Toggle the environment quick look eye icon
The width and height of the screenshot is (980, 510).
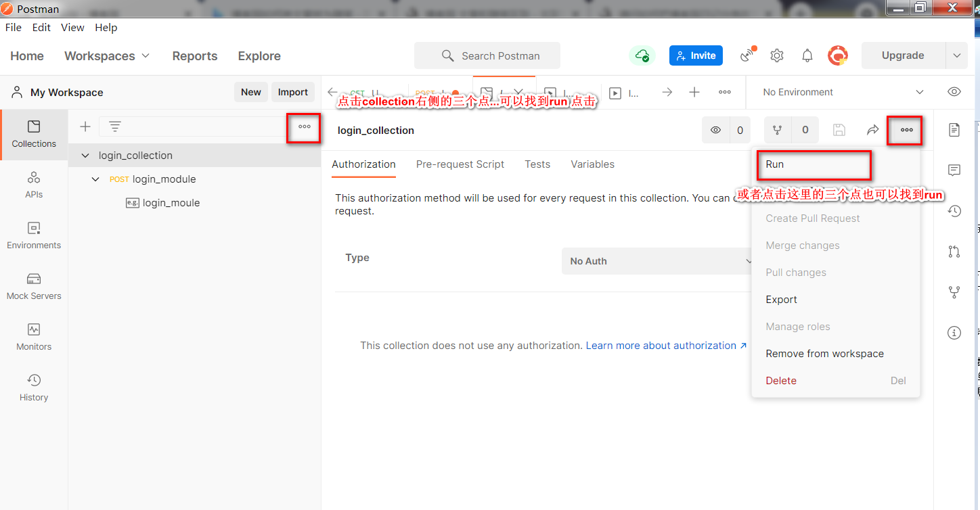tap(954, 92)
